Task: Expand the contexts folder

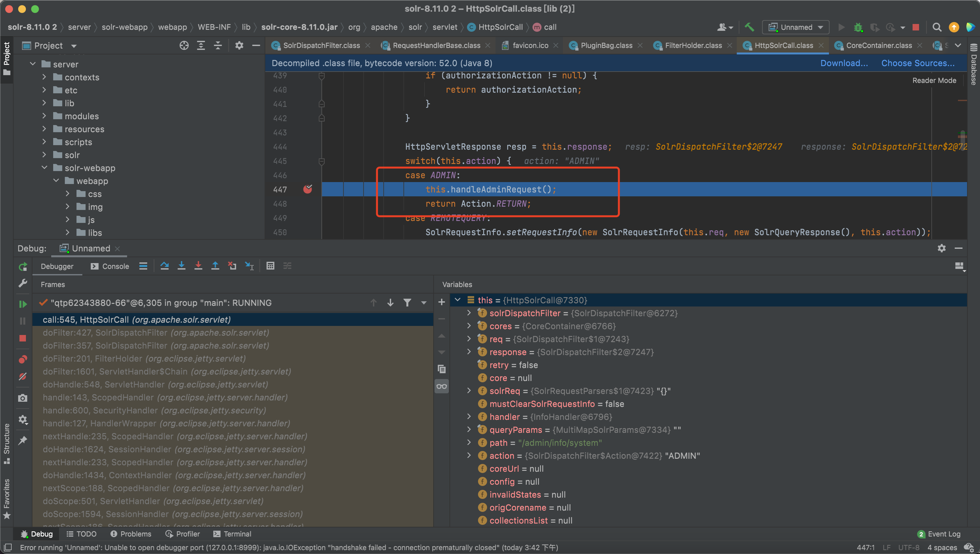Action: [x=44, y=77]
